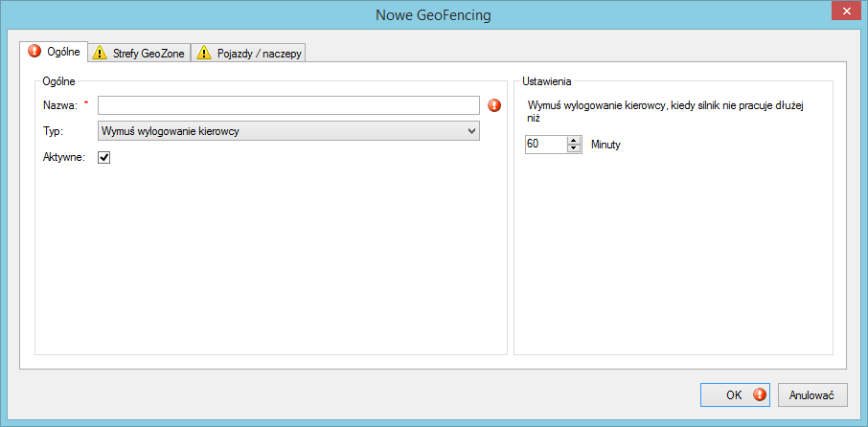This screenshot has width=868, height=427.
Task: Confirm with the OK button
Action: pyautogui.click(x=733, y=394)
